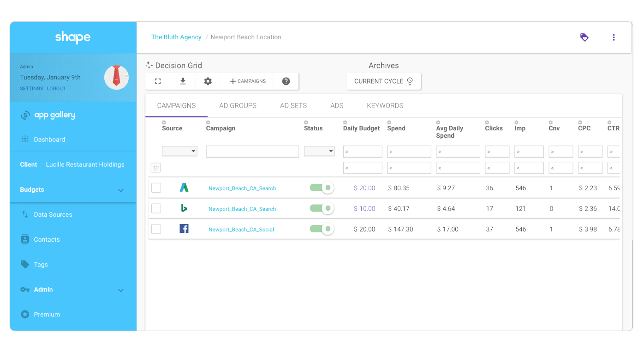Click the purple tag icon in header
This screenshot has width=644, height=352.
click(x=584, y=37)
